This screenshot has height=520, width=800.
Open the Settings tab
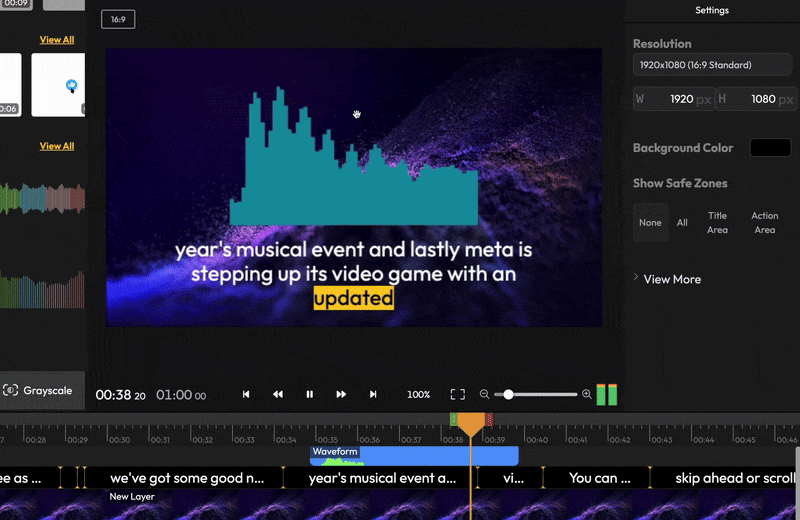click(x=712, y=10)
